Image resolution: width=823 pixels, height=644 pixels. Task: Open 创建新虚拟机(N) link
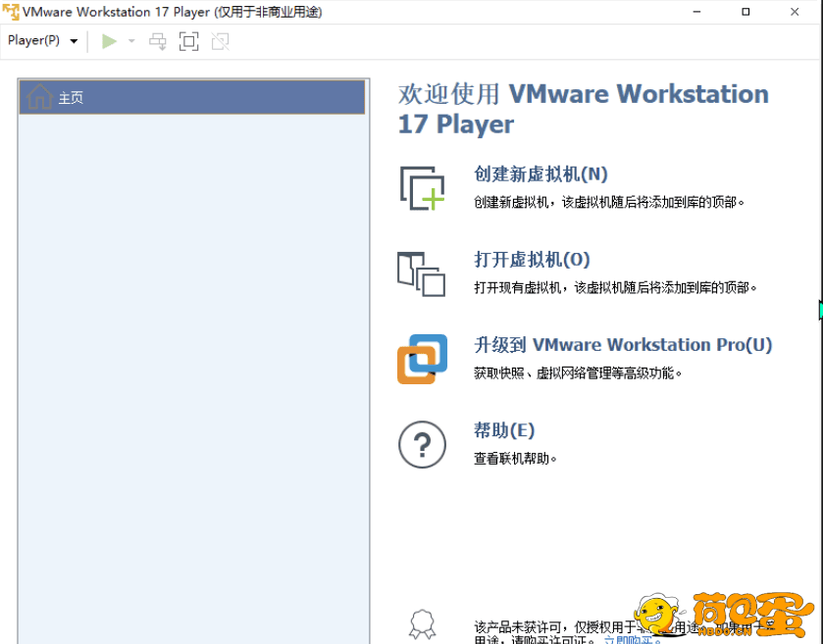click(540, 174)
